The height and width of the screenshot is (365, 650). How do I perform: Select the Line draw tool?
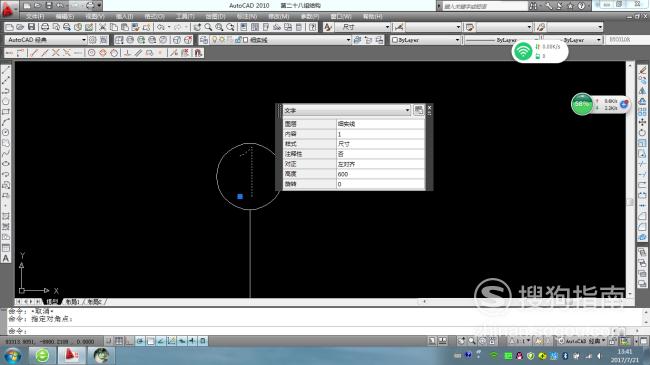coord(6,70)
